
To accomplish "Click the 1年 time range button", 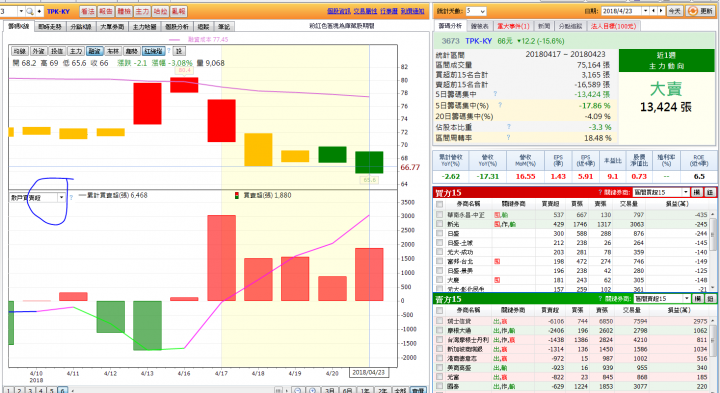I will (x=365, y=390).
